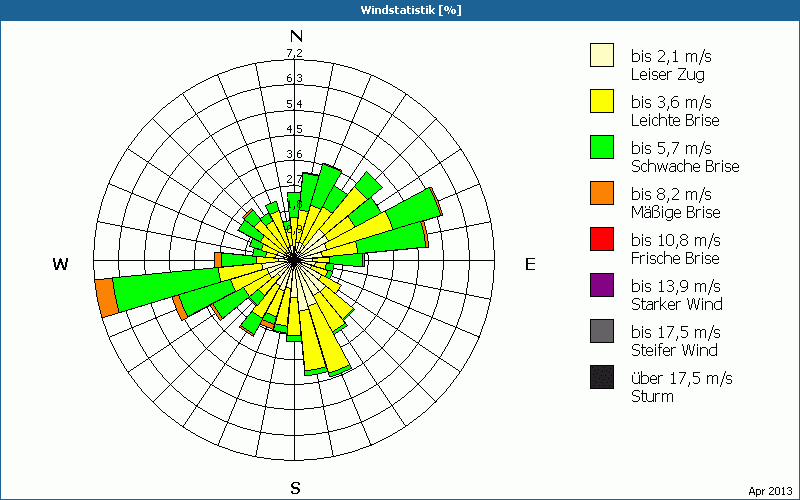Click the 'bis 17,5 m/s' gray legend swatch
Screen dimensions: 800x500
tap(602, 331)
